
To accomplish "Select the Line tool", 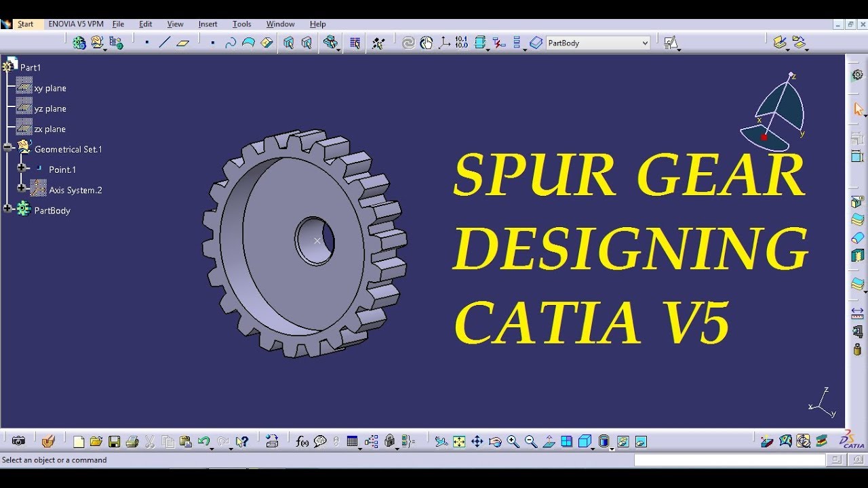I will tap(165, 43).
